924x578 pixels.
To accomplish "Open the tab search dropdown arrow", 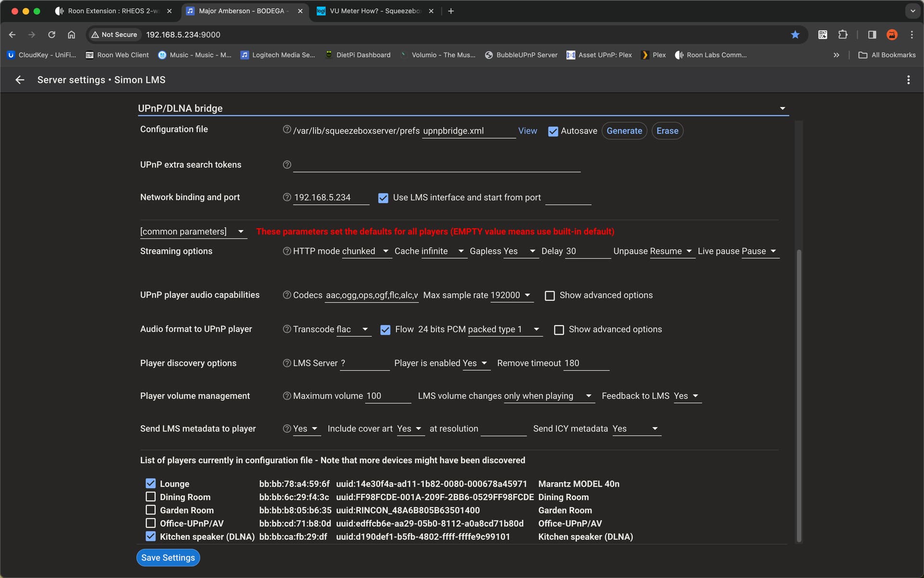I will pyautogui.click(x=912, y=11).
